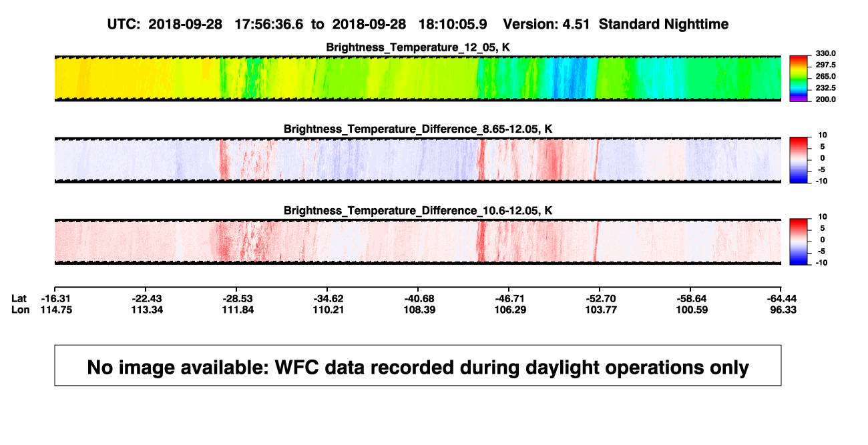The width and height of the screenshot is (868, 445).
Task: Click longitude value 106.29
Action: point(511,310)
